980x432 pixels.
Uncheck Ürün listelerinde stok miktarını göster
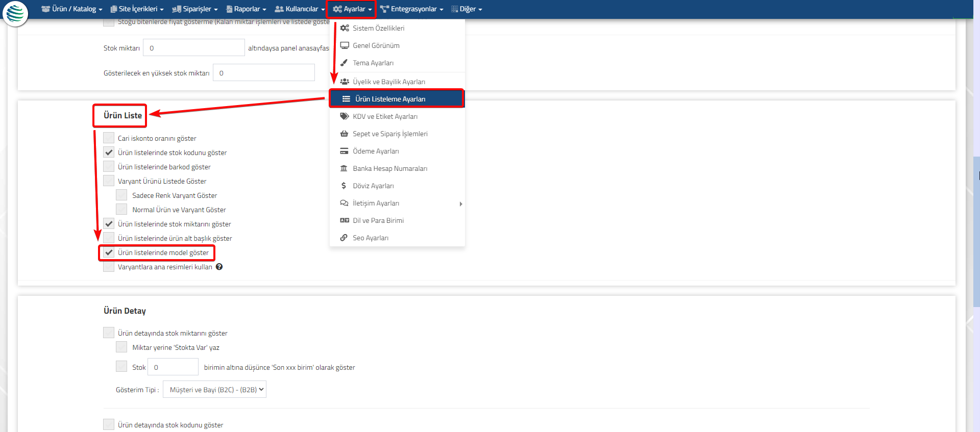coord(109,223)
